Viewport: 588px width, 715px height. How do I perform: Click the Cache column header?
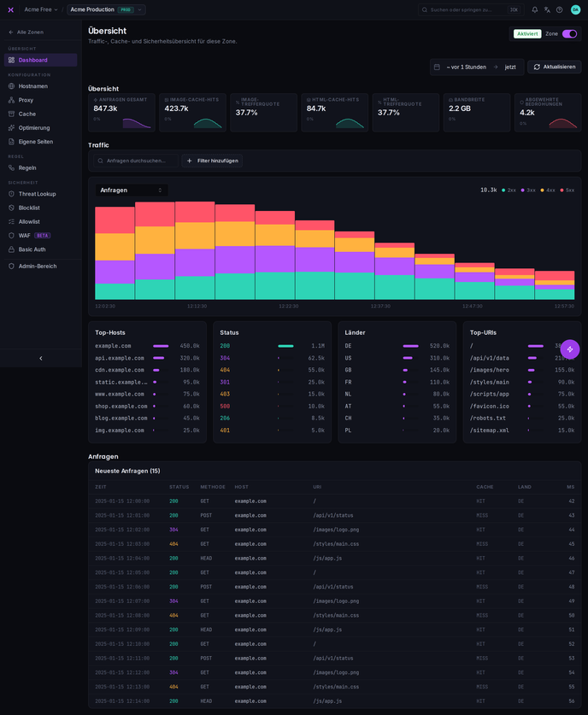click(485, 487)
